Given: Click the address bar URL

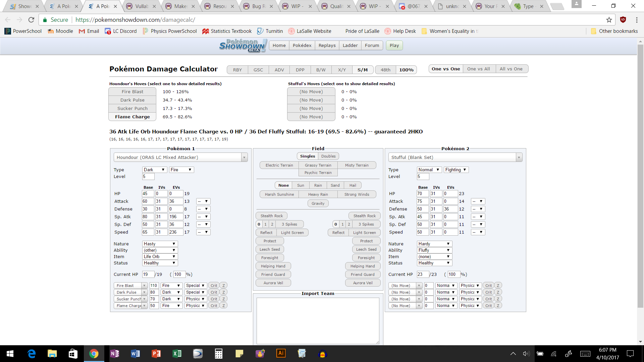Looking at the screenshot, I should (x=135, y=20).
